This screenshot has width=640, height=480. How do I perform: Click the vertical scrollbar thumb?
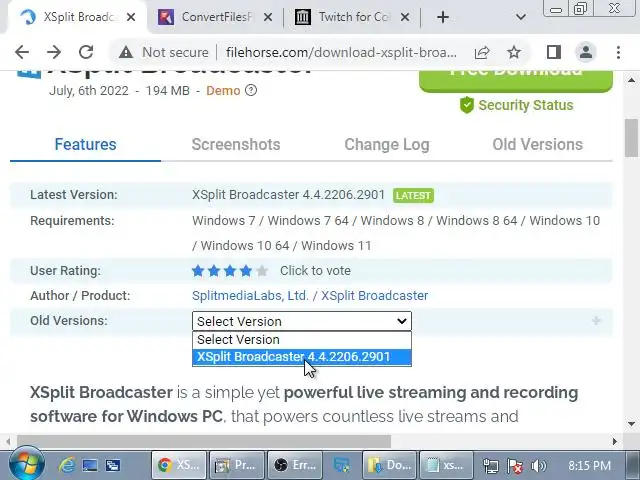631,138
